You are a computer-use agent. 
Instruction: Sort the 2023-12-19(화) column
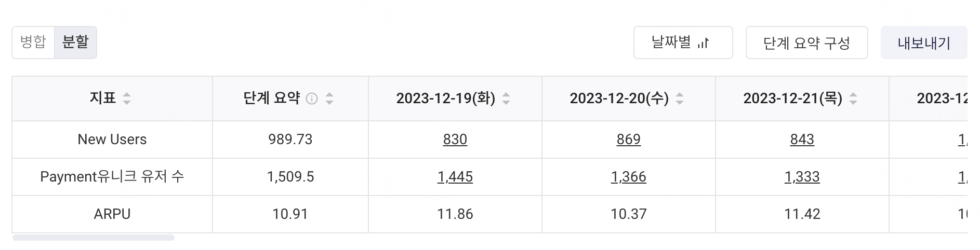(x=506, y=99)
